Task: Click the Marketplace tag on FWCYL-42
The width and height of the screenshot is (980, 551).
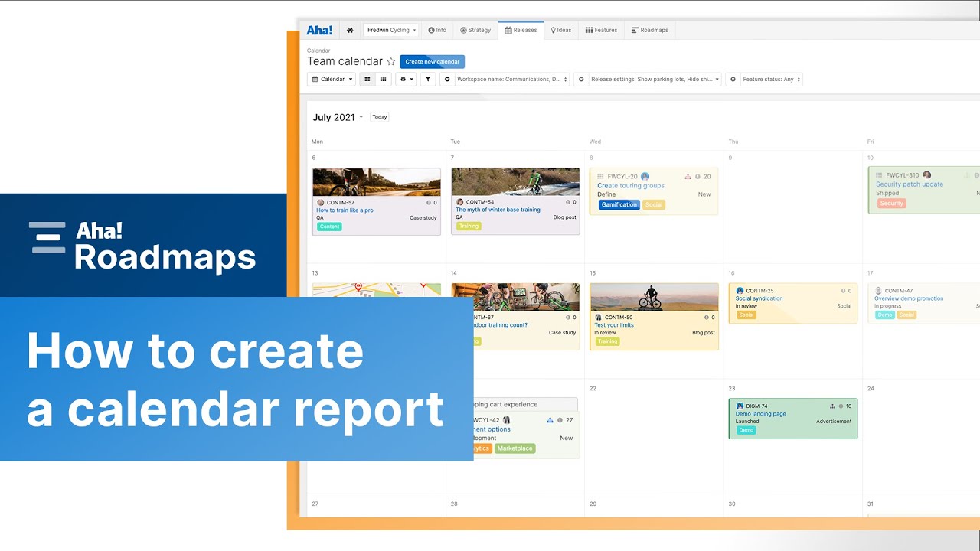Action: (514, 448)
